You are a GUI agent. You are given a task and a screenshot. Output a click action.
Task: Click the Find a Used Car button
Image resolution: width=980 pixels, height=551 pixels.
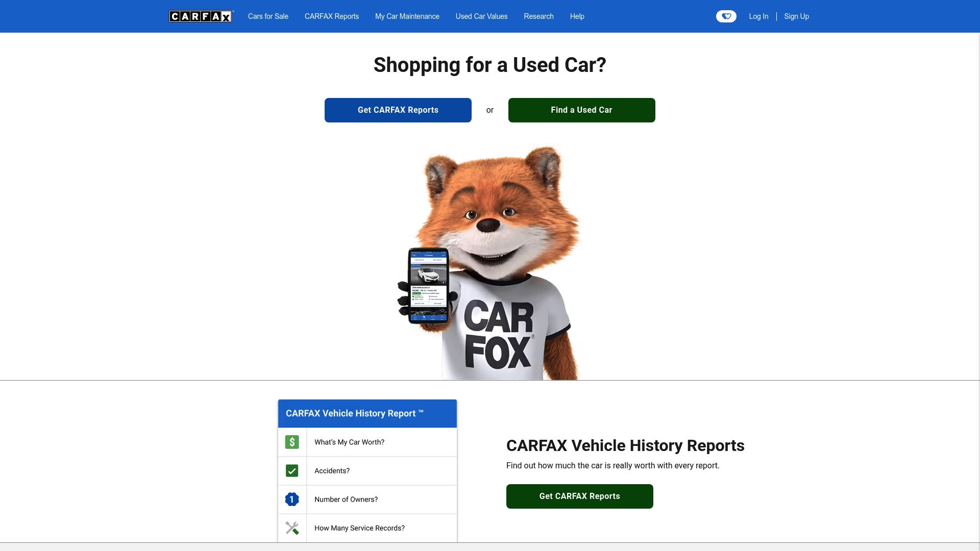(x=582, y=110)
